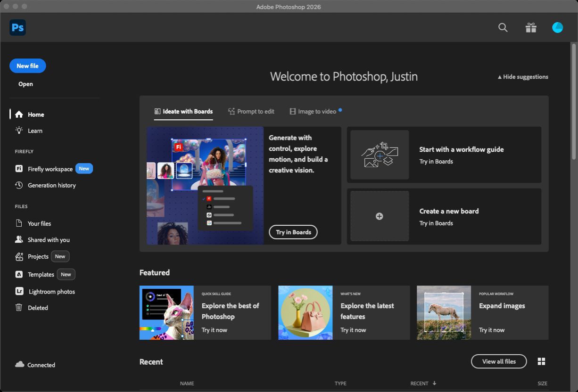The width and height of the screenshot is (578, 392).
Task: Click the Home house icon
Action: coord(19,114)
